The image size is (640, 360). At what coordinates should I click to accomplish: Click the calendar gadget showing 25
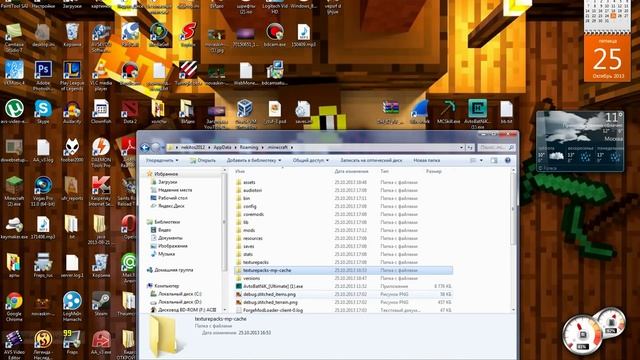[x=607, y=57]
